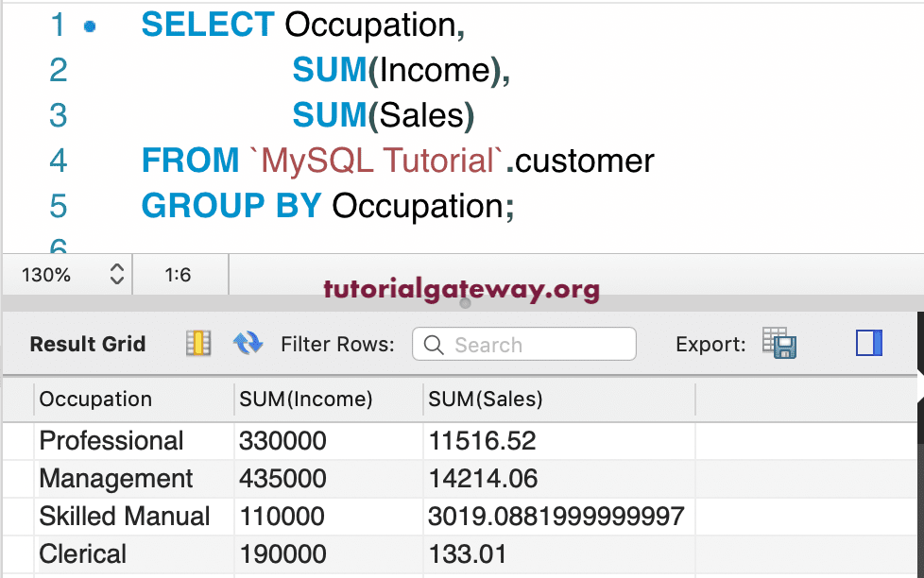Click the Clerical income value 190000

(x=274, y=553)
